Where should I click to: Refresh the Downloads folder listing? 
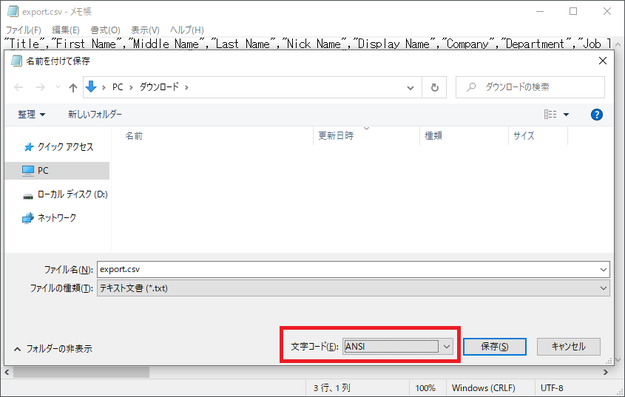click(x=434, y=87)
